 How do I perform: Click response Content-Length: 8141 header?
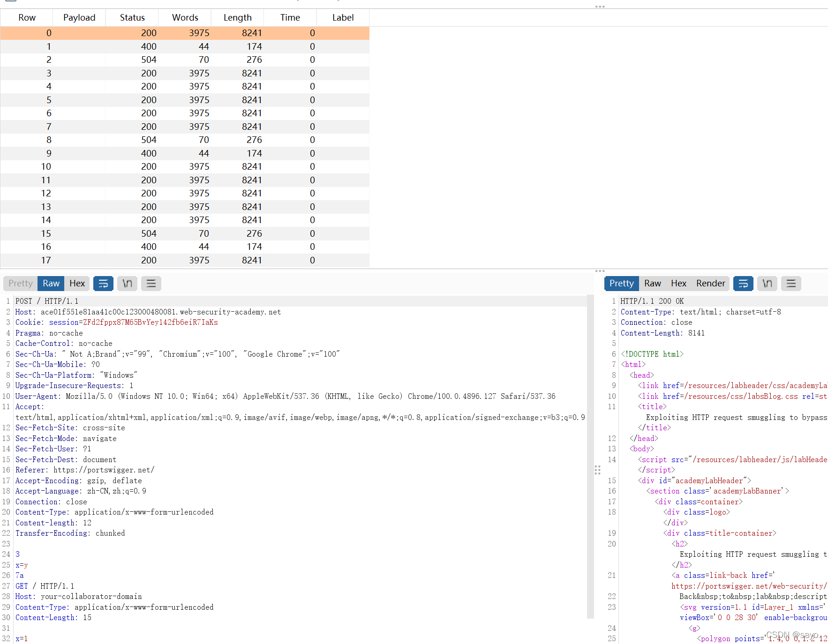click(x=662, y=333)
